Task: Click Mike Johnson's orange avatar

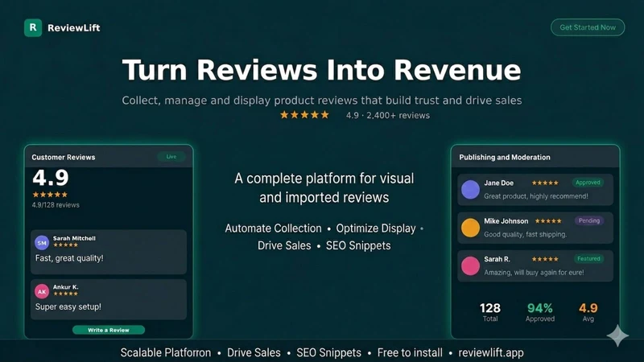Action: pos(470,228)
